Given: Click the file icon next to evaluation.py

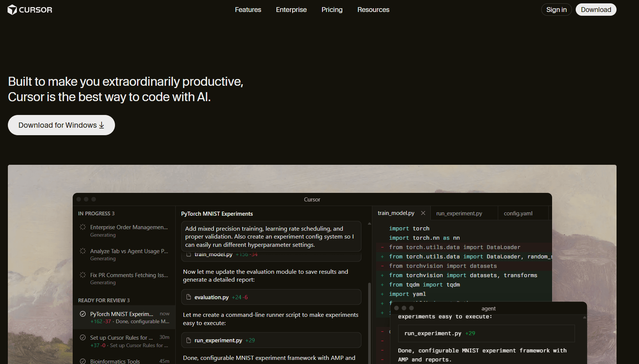Looking at the screenshot, I should click(x=189, y=297).
